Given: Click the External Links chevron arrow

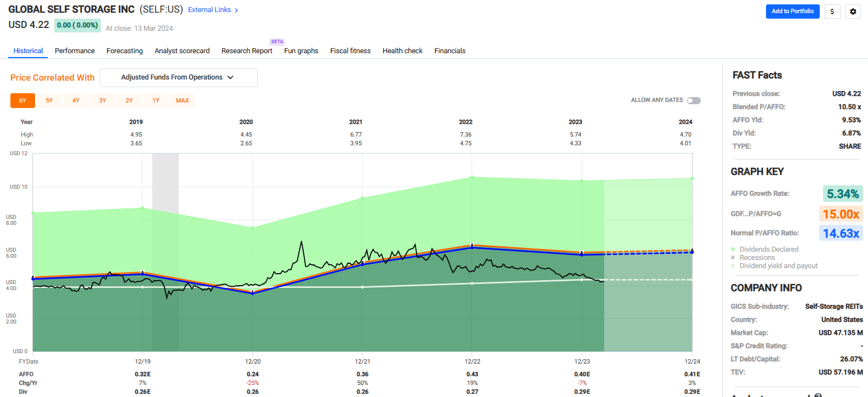Looking at the screenshot, I should coord(236,10).
